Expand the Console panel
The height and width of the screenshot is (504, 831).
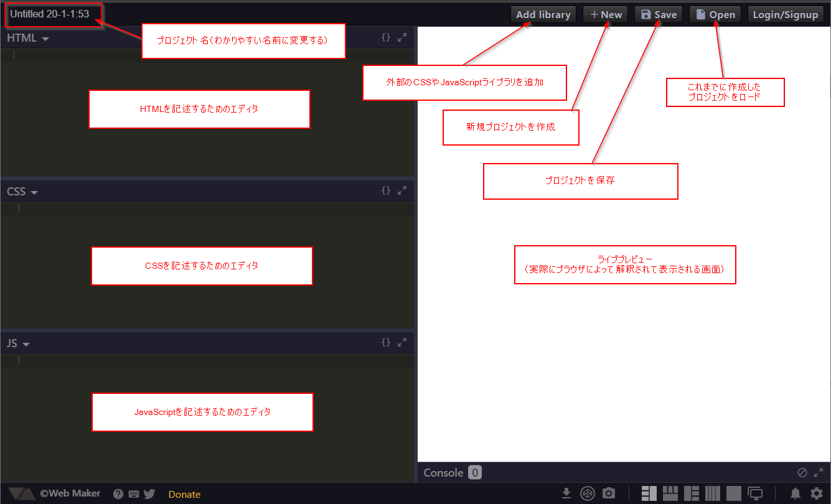[x=820, y=472]
